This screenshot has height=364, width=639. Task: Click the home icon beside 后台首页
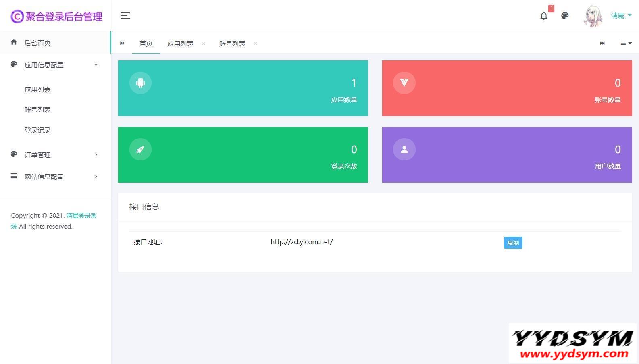pyautogui.click(x=14, y=42)
